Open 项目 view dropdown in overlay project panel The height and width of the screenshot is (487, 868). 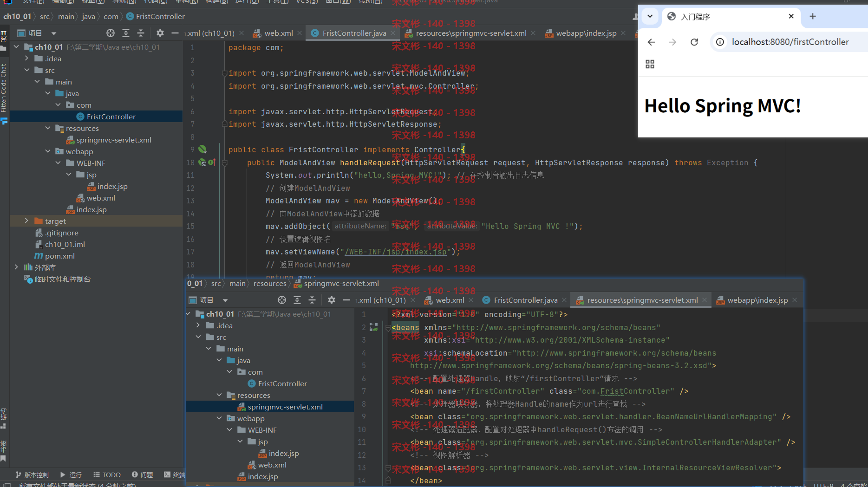225,300
